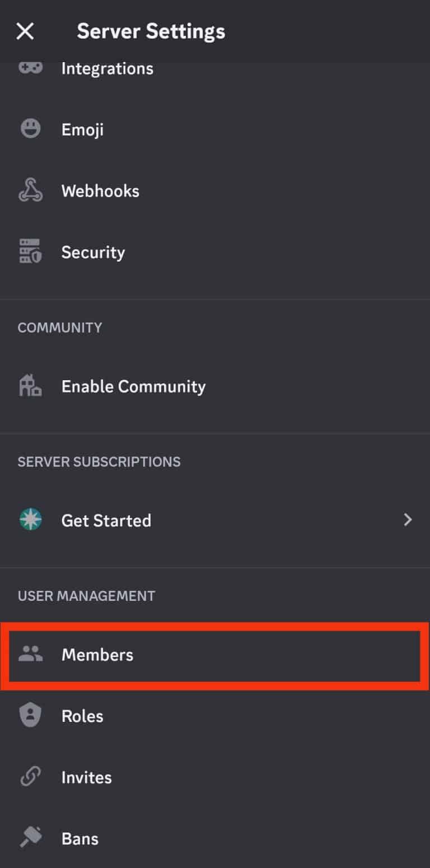This screenshot has width=430, height=868.
Task: Click the Roles shield icon
Action: click(x=31, y=715)
